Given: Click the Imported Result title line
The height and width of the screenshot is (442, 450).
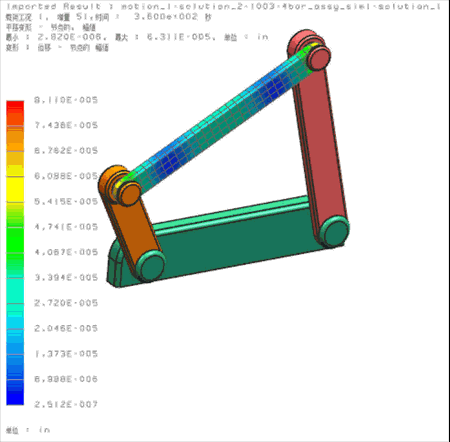Looking at the screenshot, I should [223, 6].
